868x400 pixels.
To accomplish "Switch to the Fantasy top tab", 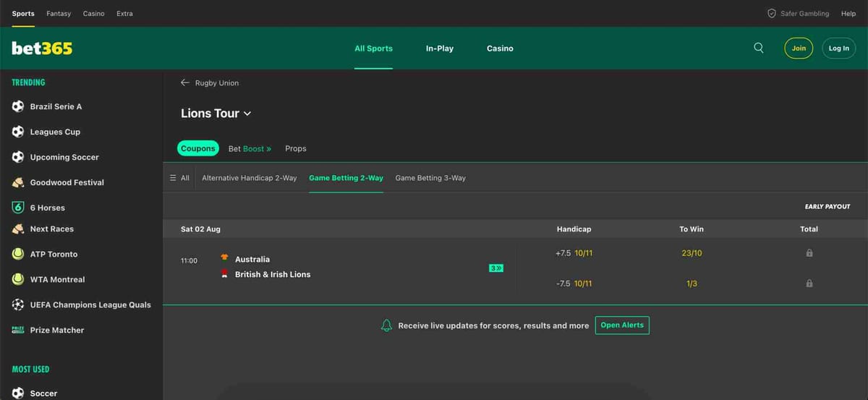I will pyautogui.click(x=59, y=14).
